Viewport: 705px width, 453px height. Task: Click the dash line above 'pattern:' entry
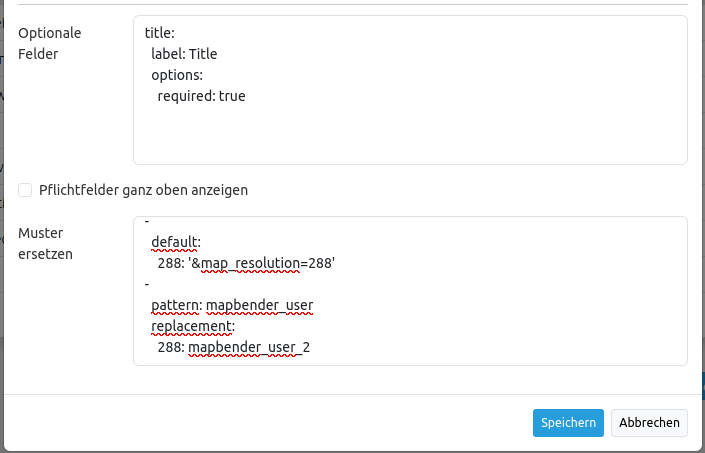click(147, 284)
